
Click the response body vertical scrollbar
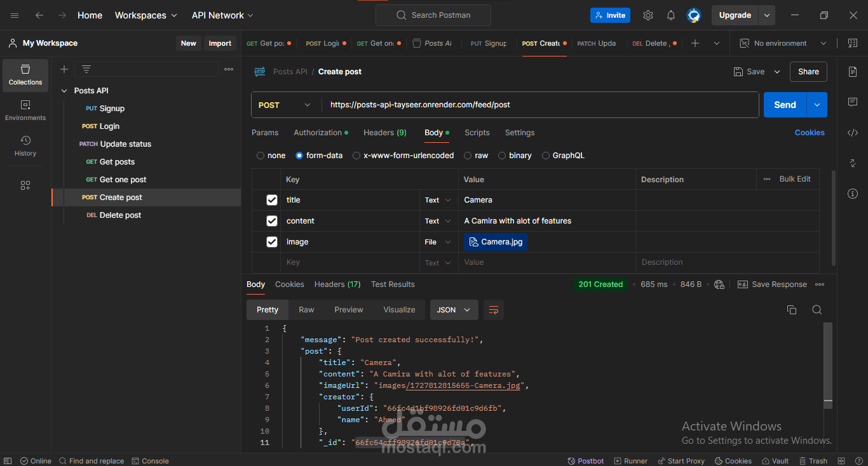coord(828,365)
